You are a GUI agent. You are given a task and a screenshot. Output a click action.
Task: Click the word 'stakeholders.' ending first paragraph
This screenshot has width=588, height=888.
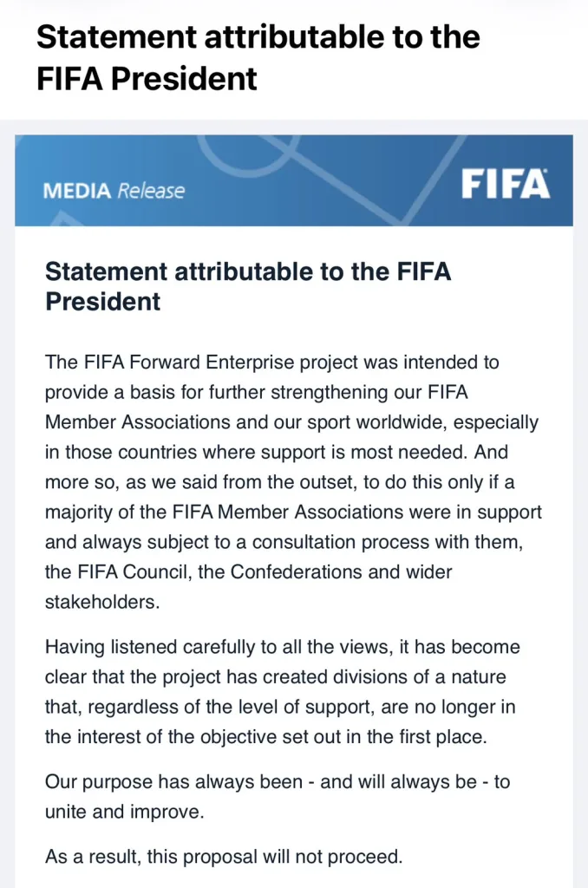pyautogui.click(x=102, y=602)
